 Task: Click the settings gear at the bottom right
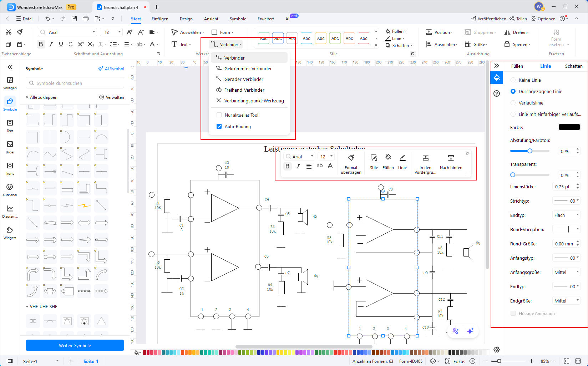click(497, 350)
